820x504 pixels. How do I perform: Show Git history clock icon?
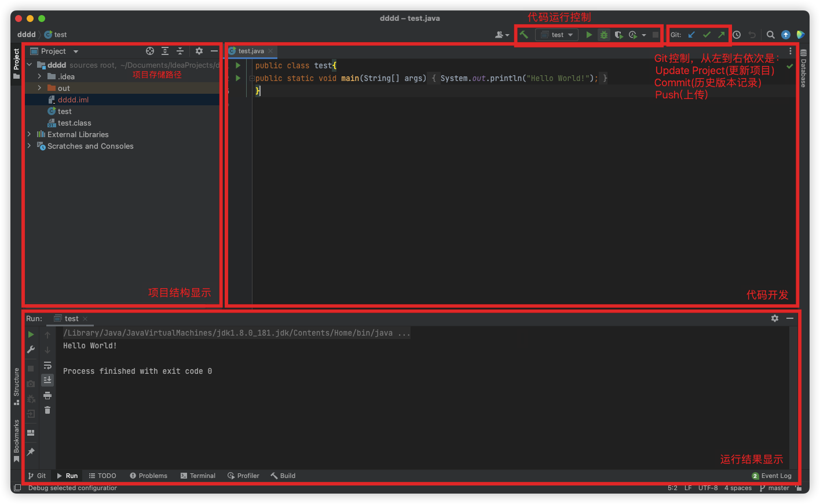pyautogui.click(x=737, y=35)
